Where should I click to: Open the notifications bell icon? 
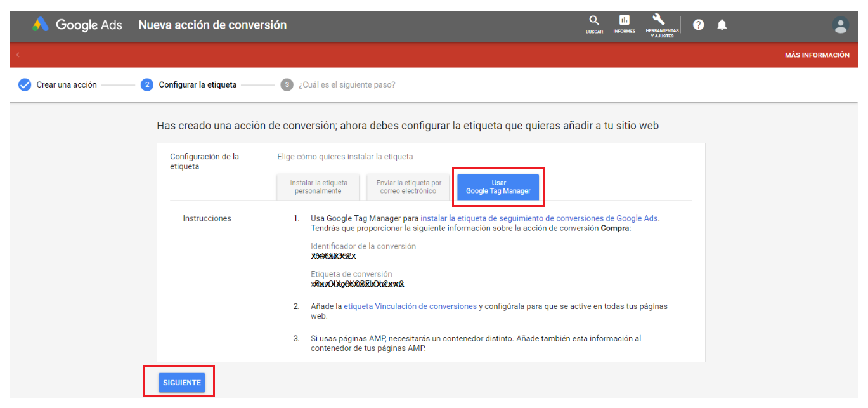(722, 25)
